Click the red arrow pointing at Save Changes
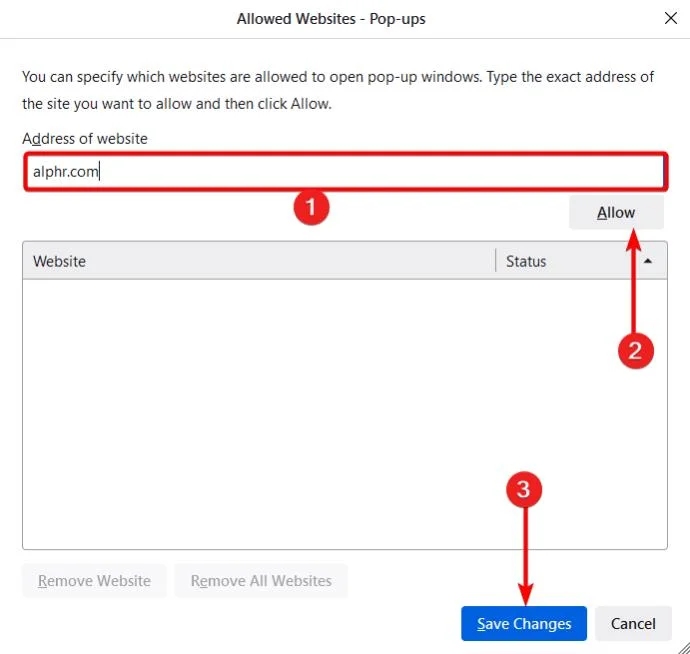Image resolution: width=690 pixels, height=654 pixels. pyautogui.click(x=524, y=555)
